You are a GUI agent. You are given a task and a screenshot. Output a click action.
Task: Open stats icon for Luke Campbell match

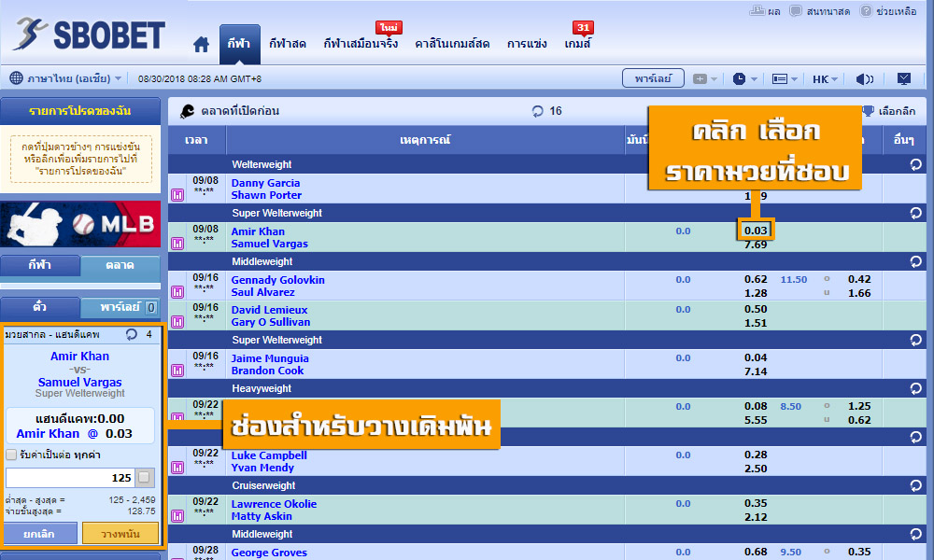(x=177, y=468)
